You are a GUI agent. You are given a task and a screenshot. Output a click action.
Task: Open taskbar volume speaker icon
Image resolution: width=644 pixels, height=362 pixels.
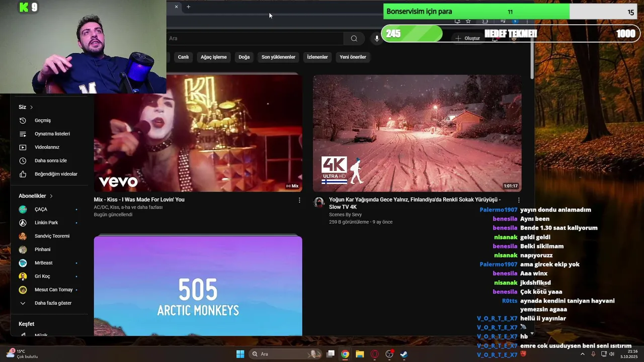coord(612,354)
